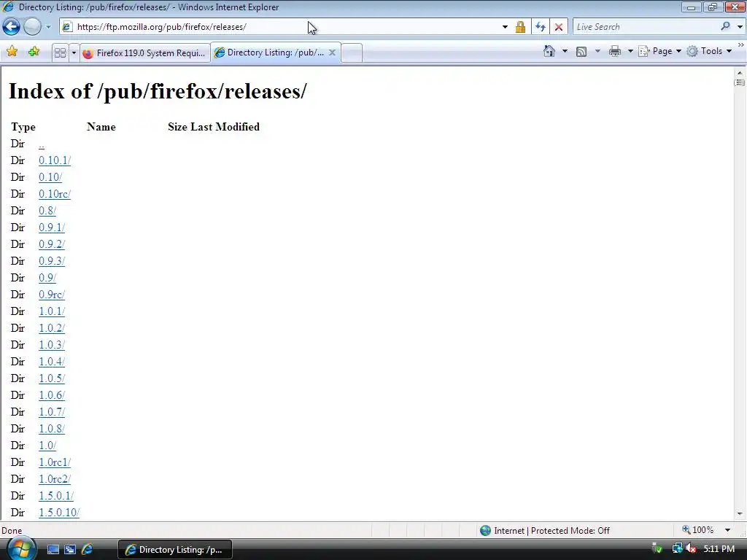Click Show Desktop quick launch icon
This screenshot has height=560, width=747.
point(53,550)
